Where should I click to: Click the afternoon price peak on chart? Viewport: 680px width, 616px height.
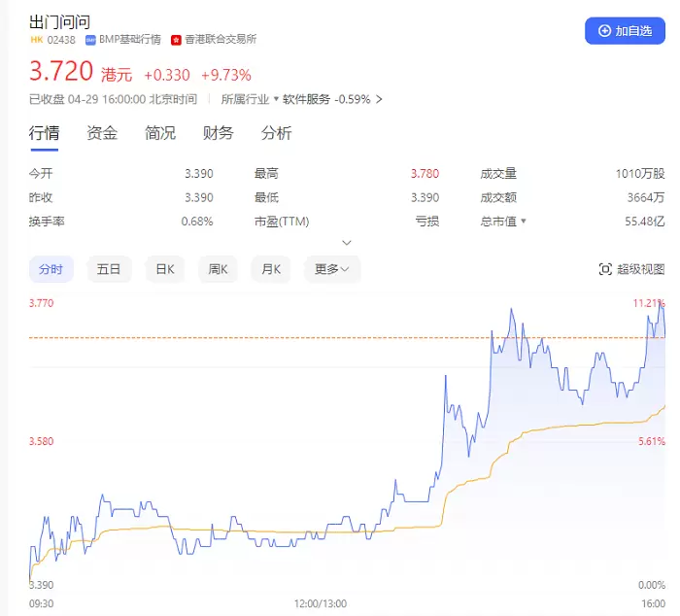tap(660, 303)
